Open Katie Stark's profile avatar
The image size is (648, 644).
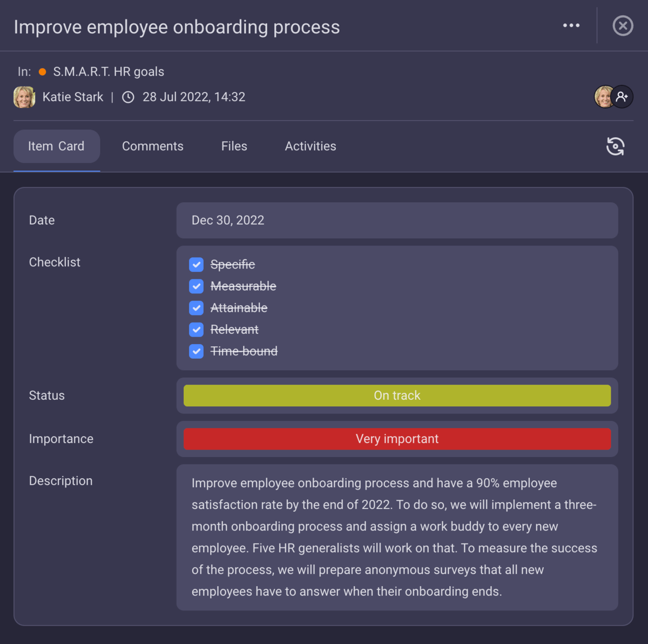pyautogui.click(x=24, y=97)
